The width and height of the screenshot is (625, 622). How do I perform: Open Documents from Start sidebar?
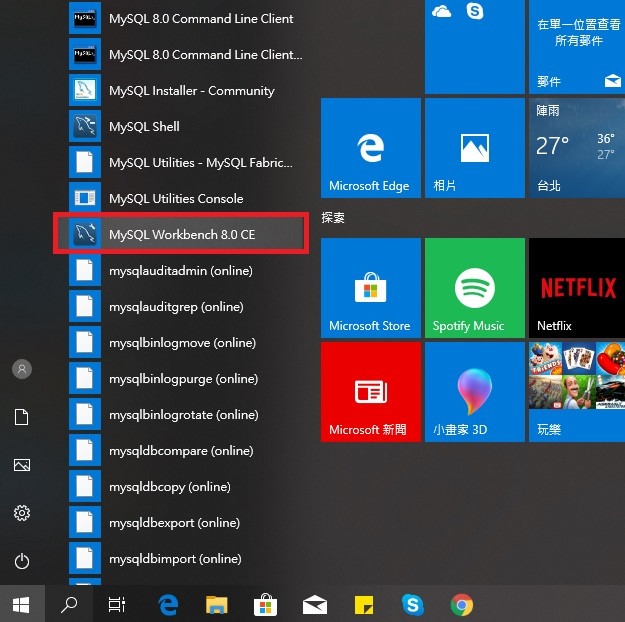tap(22, 417)
